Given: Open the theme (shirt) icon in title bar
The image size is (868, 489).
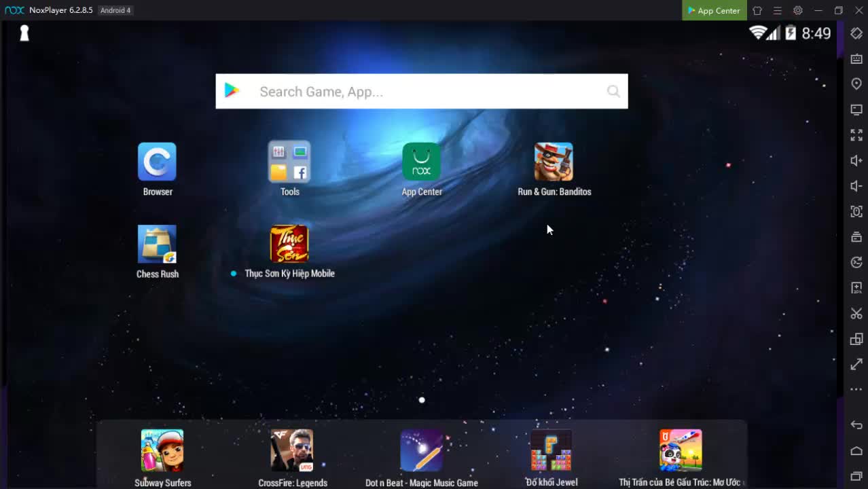Looking at the screenshot, I should pos(757,10).
